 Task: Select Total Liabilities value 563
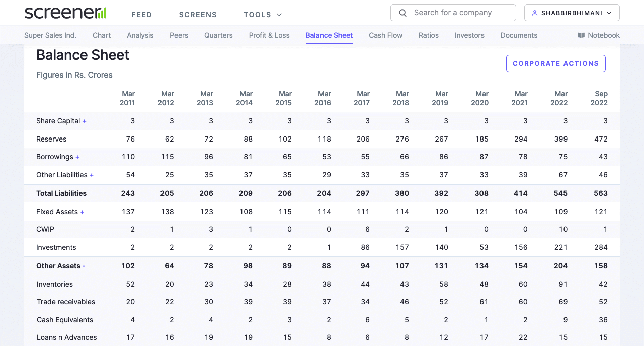601,193
